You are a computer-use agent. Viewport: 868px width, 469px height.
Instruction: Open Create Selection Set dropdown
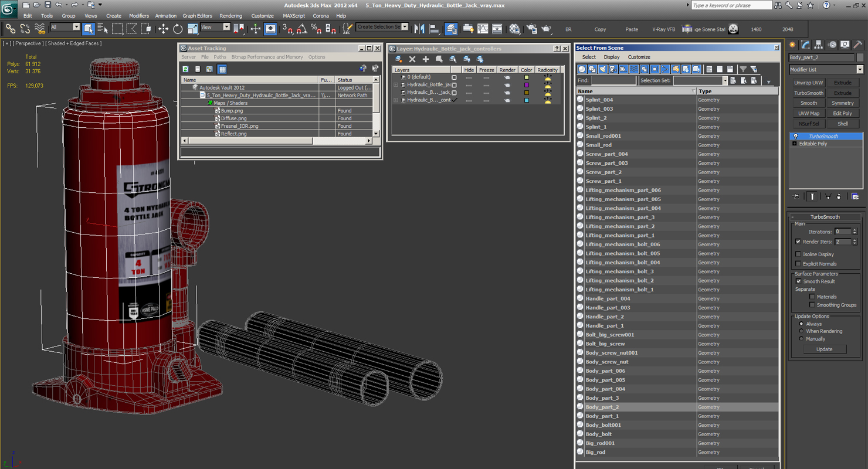pos(382,27)
